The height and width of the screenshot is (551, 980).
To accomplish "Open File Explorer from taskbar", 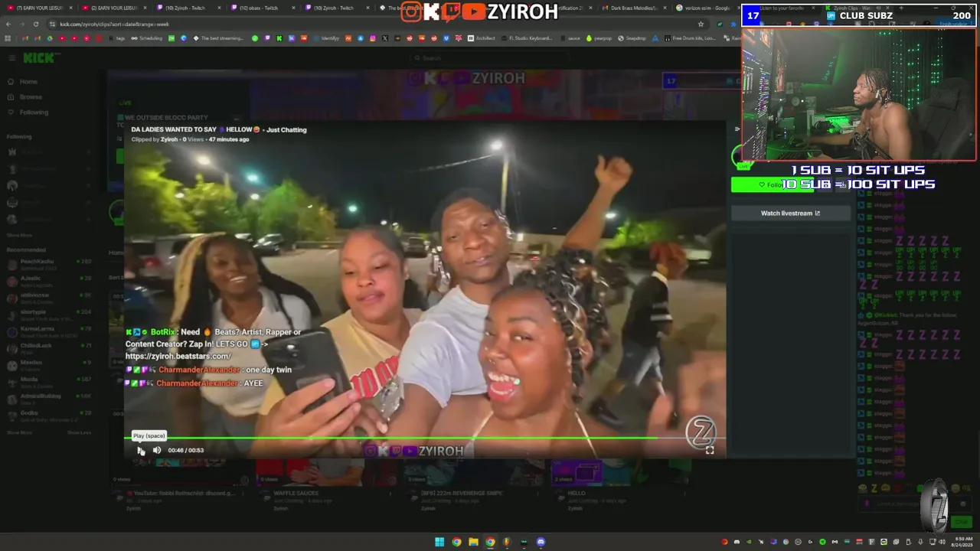I will point(473,542).
